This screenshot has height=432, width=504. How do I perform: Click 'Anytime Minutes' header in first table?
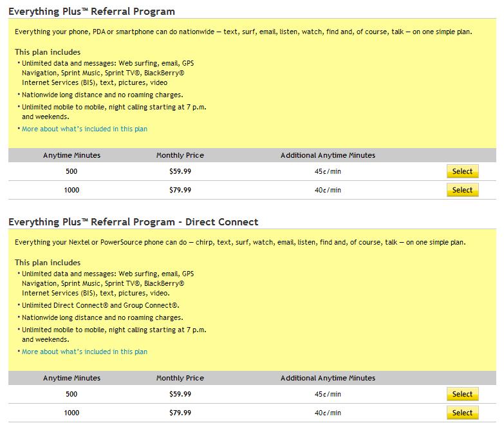tap(71, 155)
